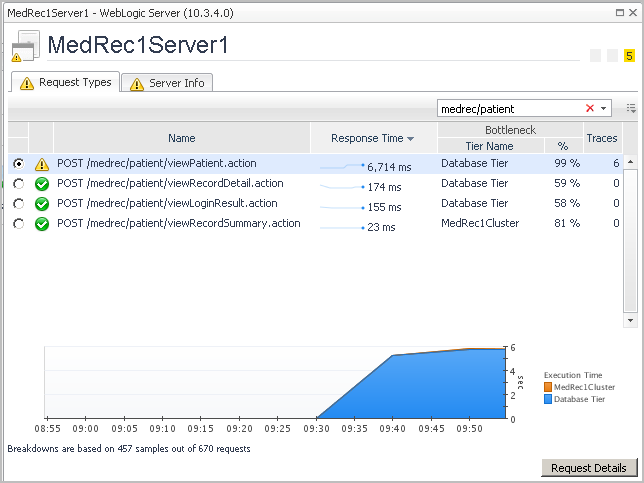
Task: Click green check status icon for viewLoginResult.action
Action: pyautogui.click(x=41, y=204)
